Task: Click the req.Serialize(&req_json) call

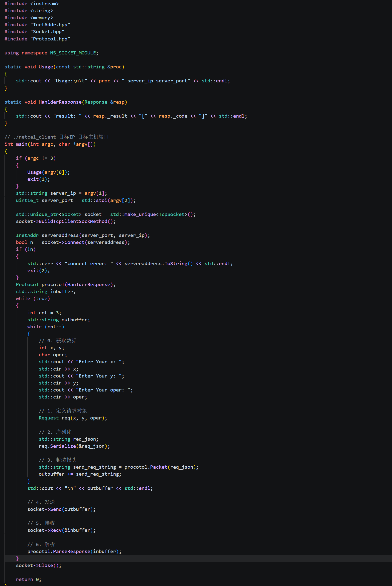Action: point(74,446)
